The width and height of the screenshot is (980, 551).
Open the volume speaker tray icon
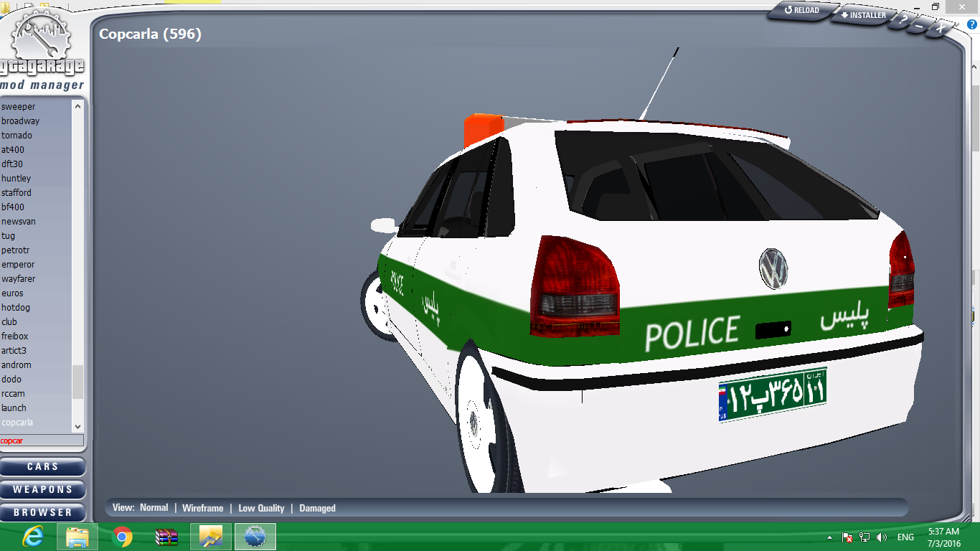point(882,537)
